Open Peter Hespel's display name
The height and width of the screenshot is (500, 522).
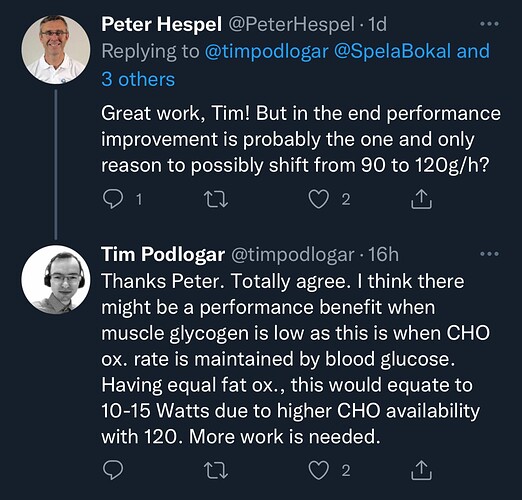pos(161,24)
